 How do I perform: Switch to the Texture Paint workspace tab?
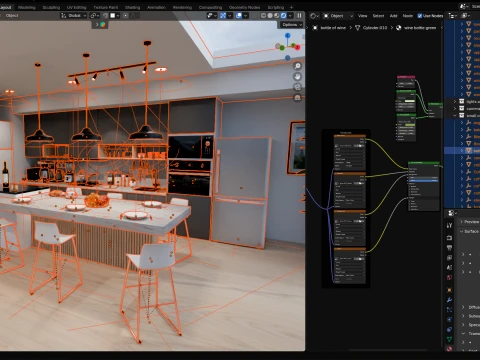[x=105, y=7]
